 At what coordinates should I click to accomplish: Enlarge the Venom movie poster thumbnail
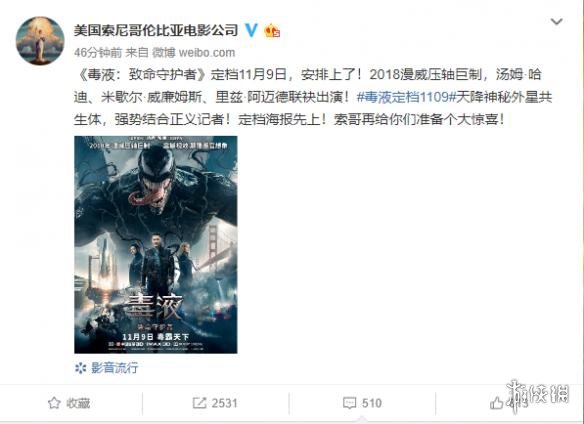pos(156,244)
